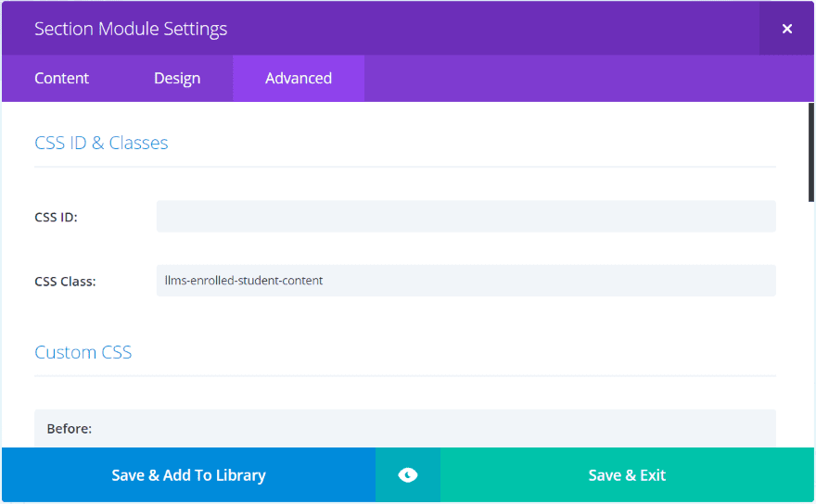816x504 pixels.
Task: Collapse the CSS ID & Classes section
Action: [101, 143]
